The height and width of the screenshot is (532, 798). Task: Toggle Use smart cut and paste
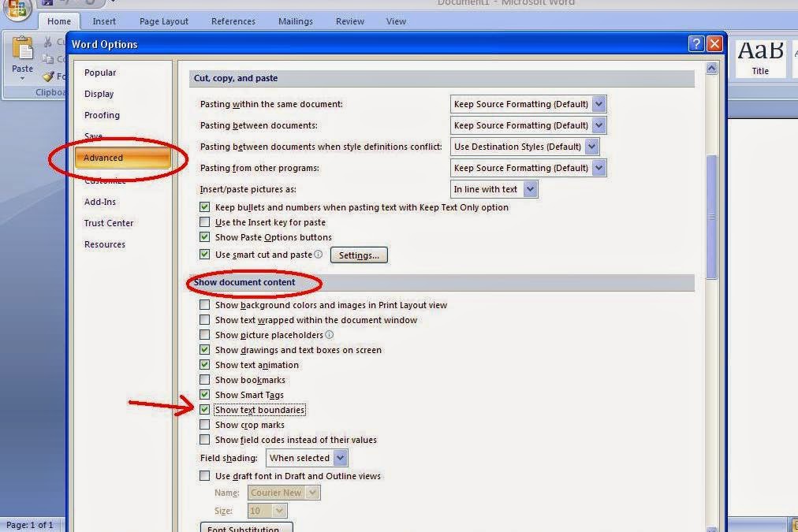click(204, 255)
